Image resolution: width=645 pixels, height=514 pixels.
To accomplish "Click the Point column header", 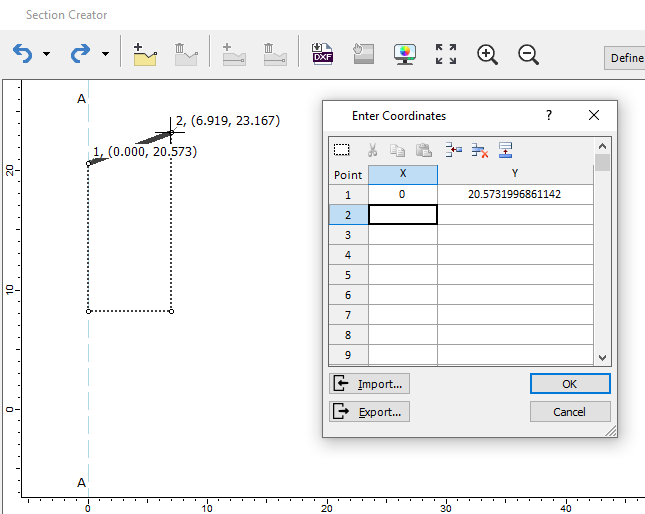I will click(x=348, y=175).
